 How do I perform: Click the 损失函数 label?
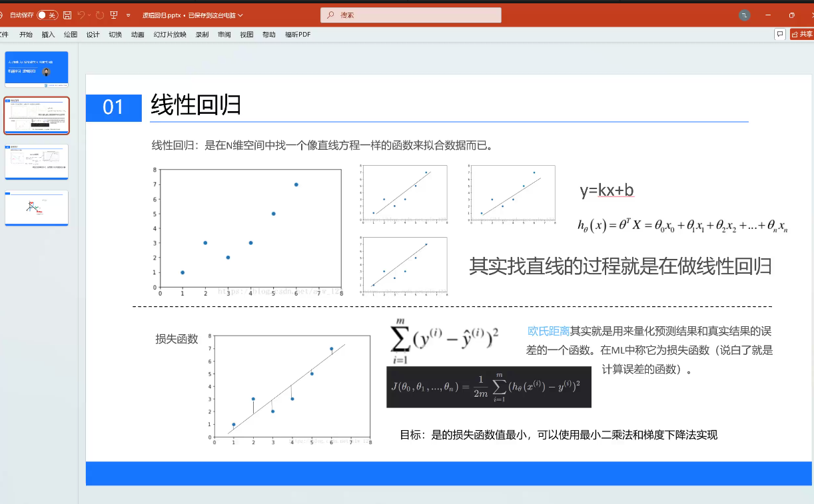(x=177, y=339)
